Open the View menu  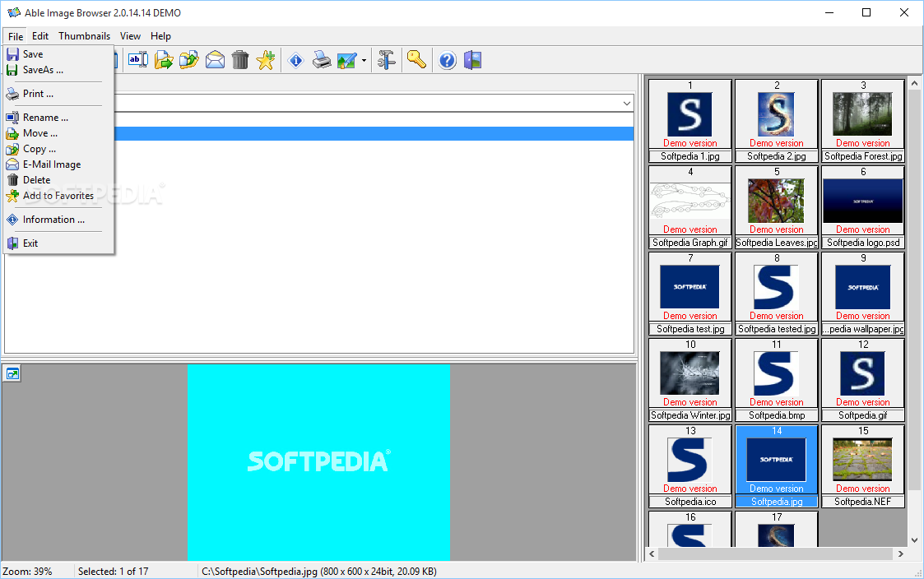[x=130, y=36]
